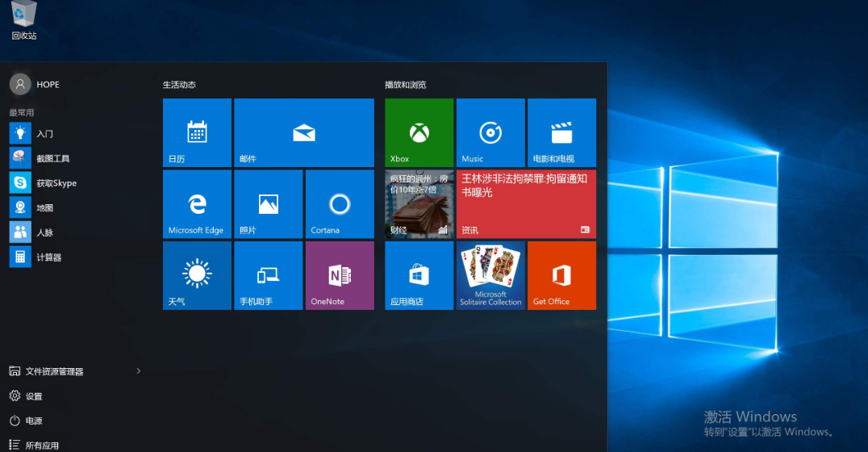Open the Music tile

(490, 133)
